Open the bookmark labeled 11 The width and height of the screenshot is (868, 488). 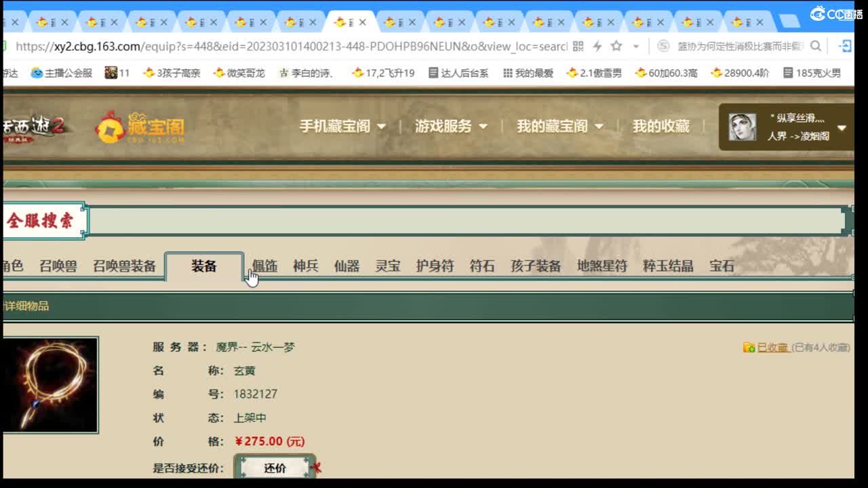tap(117, 73)
